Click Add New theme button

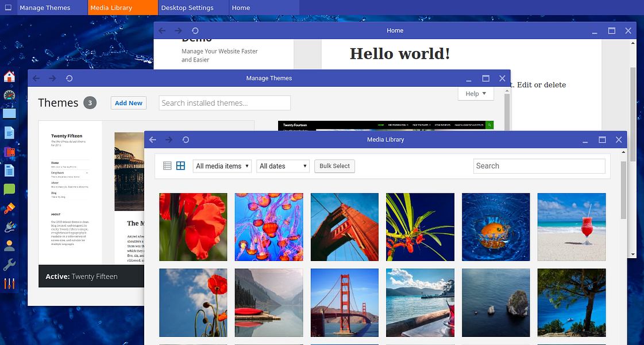(x=129, y=103)
